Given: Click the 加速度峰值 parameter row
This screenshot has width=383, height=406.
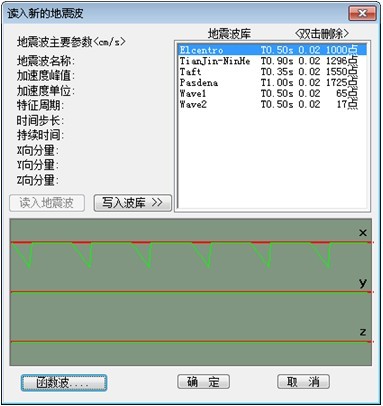Looking at the screenshot, I should 46,76.
